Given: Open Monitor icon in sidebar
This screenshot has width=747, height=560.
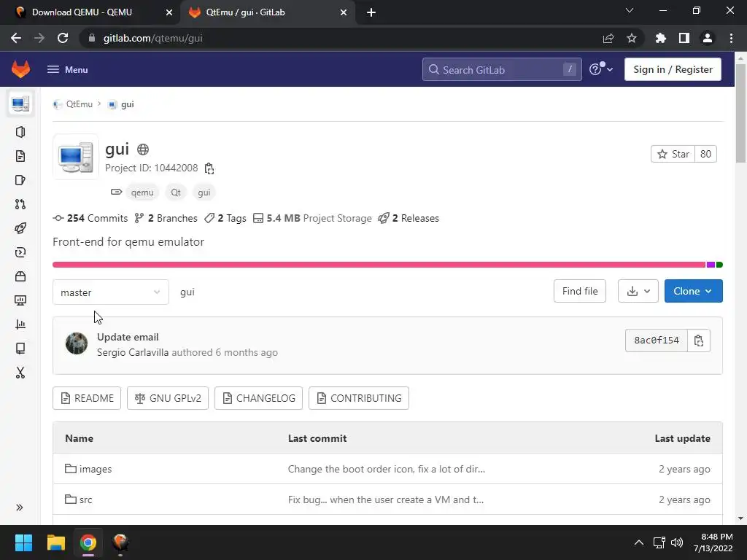Looking at the screenshot, I should pyautogui.click(x=20, y=300).
